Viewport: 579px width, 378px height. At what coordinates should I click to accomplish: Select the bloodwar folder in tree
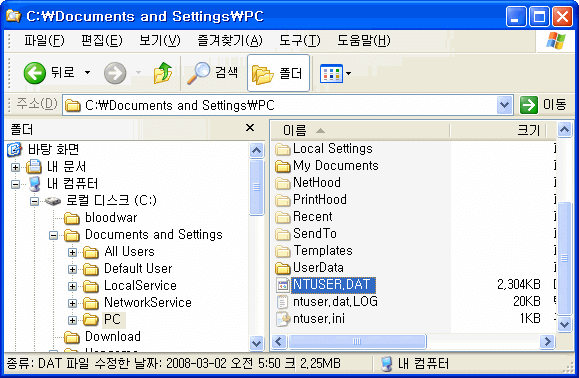(111, 217)
